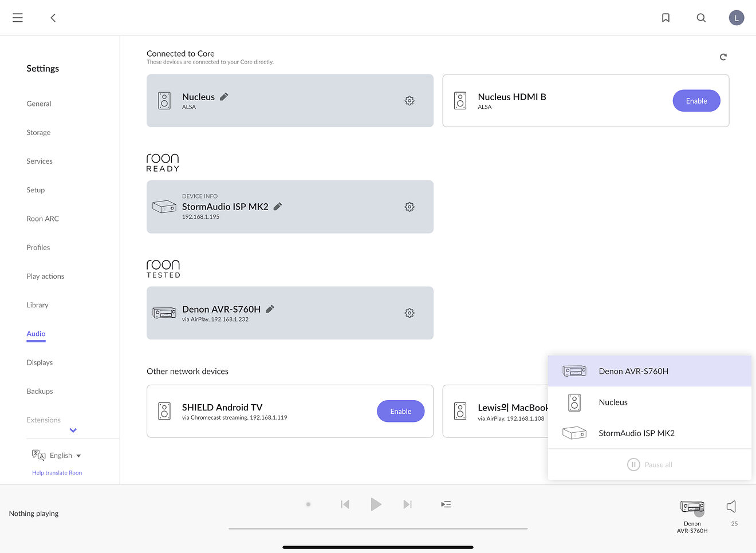Open the Denon zone picker in footer
This screenshot has width=756, height=553.
coord(692,516)
